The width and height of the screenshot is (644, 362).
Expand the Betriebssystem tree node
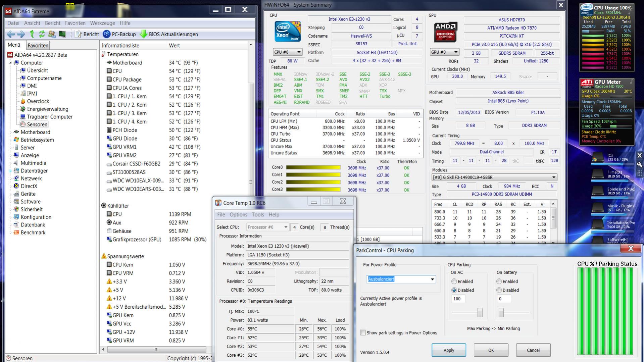click(10, 140)
